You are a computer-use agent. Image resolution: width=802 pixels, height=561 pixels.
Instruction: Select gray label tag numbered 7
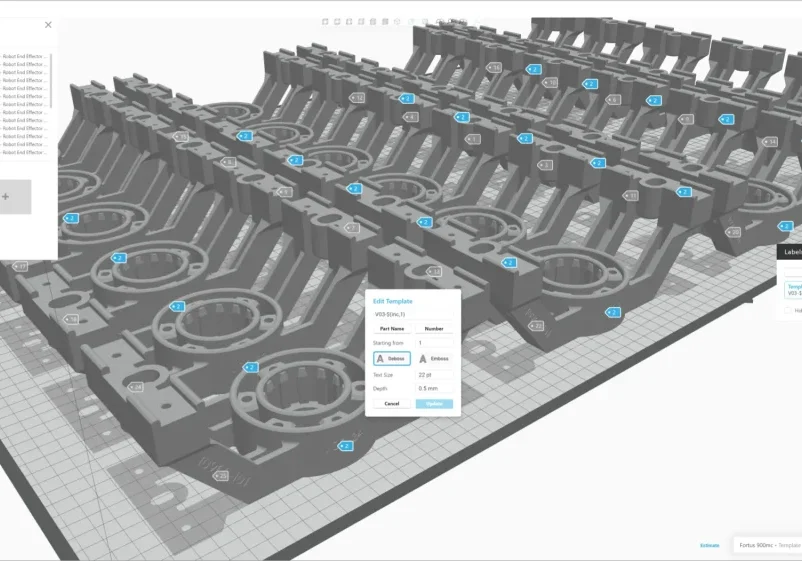351,228
